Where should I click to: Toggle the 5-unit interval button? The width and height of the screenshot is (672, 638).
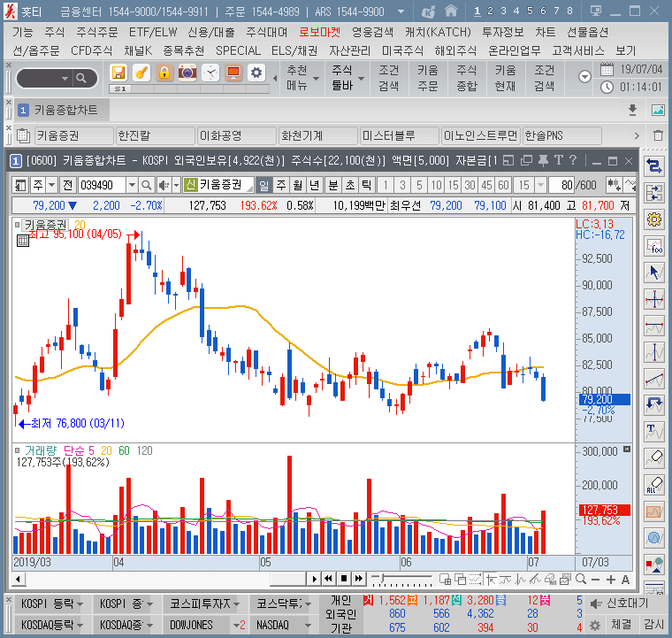pos(419,185)
